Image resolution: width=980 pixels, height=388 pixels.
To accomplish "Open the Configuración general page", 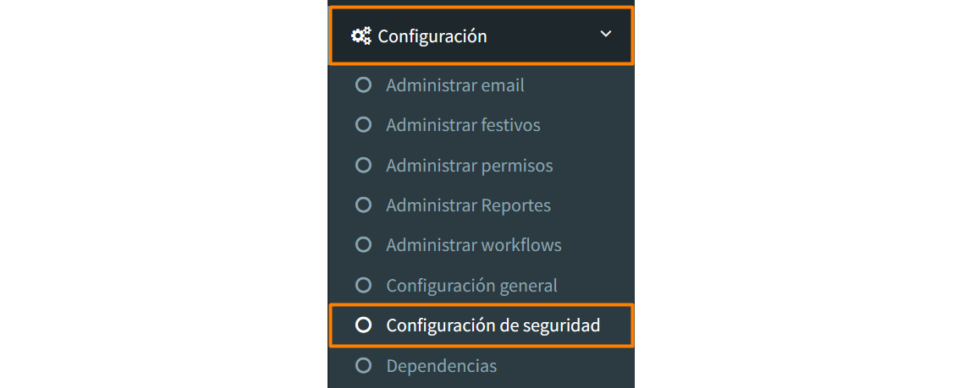I will tap(471, 286).
